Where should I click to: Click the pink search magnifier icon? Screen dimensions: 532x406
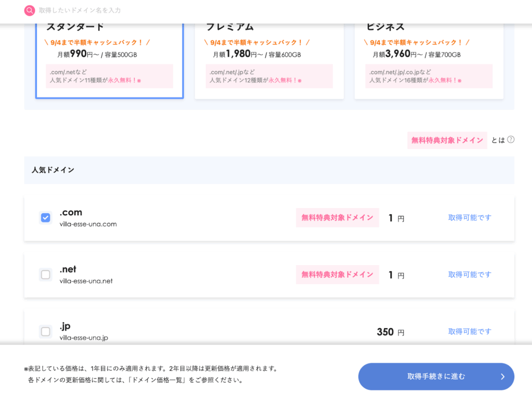coord(30,10)
